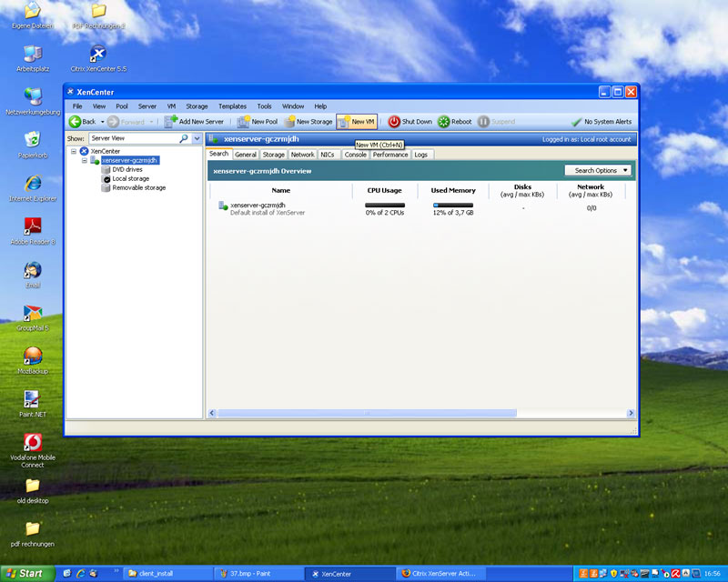Click the New Storage toolbar icon
This screenshot has height=582, width=728.
coord(289,122)
